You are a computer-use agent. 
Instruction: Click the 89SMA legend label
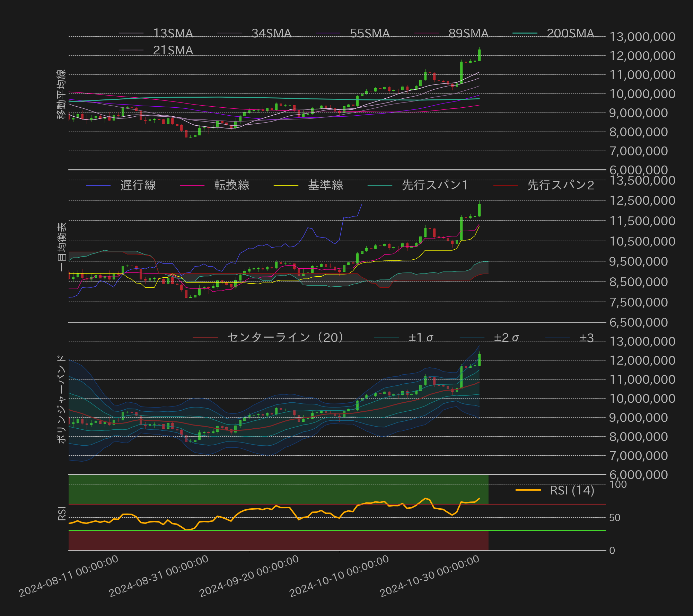point(468,33)
